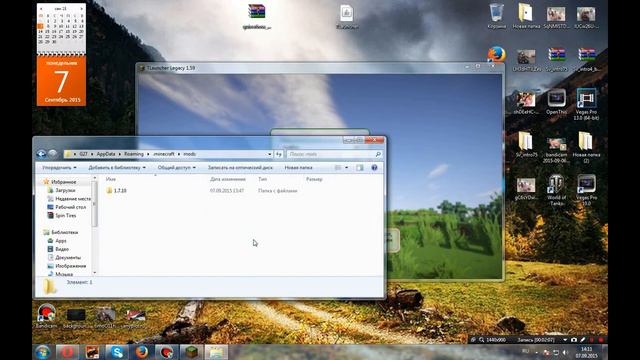Select Избранное in the navigation pane
This screenshot has height=360, width=640.
tap(60, 182)
